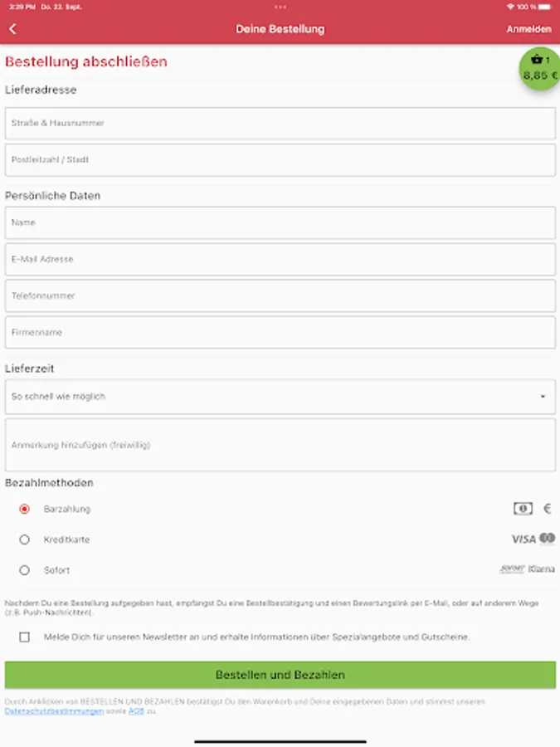Open the Lieferzeit dropdown
This screenshot has width=560, height=747.
coord(280,396)
